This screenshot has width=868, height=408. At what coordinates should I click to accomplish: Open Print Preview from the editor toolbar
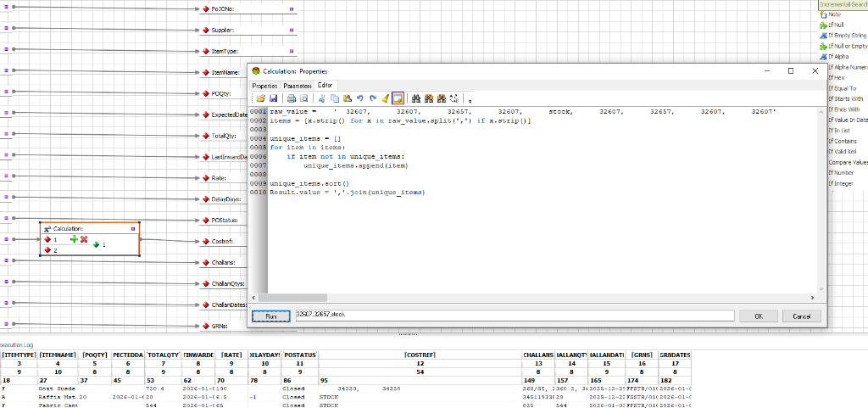coord(304,98)
